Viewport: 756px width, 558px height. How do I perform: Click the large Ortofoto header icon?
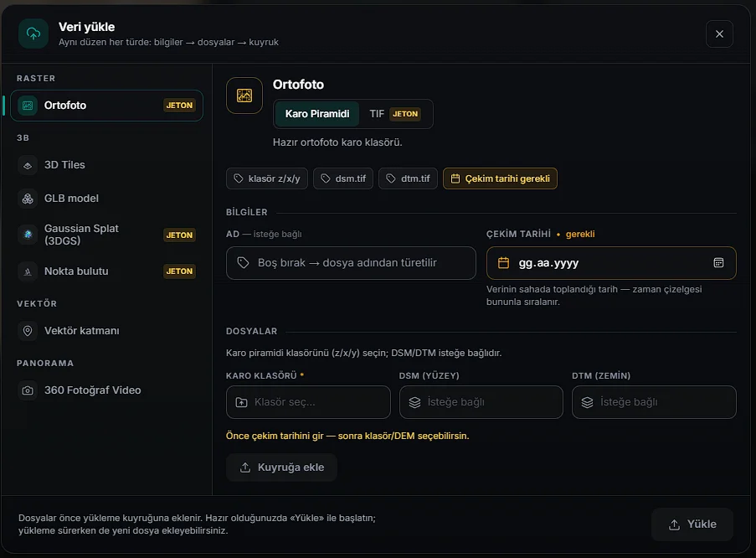click(244, 96)
